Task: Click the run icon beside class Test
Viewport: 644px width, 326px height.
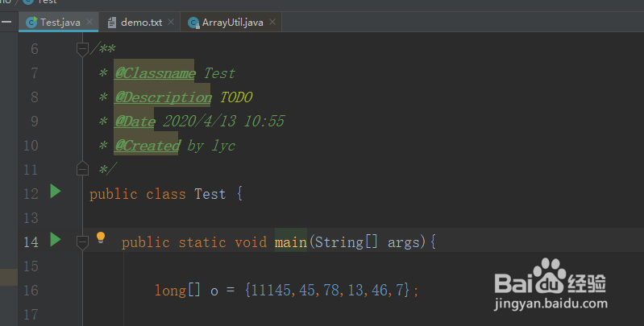Action: [55, 192]
